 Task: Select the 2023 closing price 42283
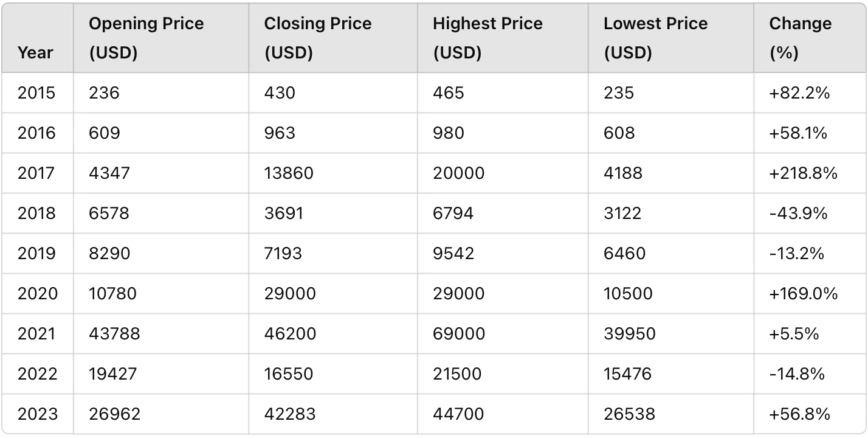click(290, 414)
